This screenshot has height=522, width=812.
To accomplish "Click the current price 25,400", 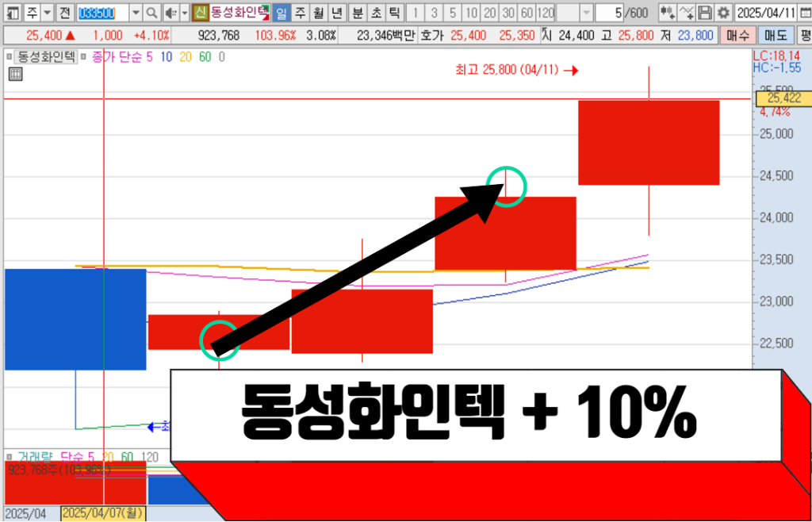I will click(x=43, y=36).
